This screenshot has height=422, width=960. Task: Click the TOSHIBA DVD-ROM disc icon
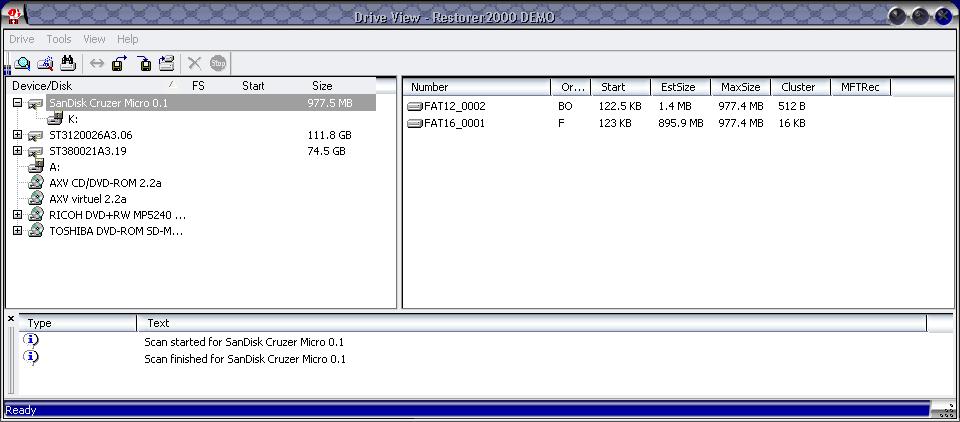[x=36, y=231]
